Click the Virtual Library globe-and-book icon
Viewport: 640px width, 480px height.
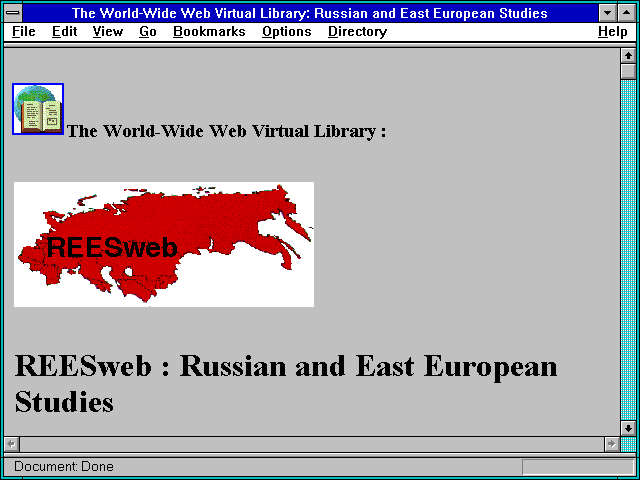pyautogui.click(x=38, y=109)
